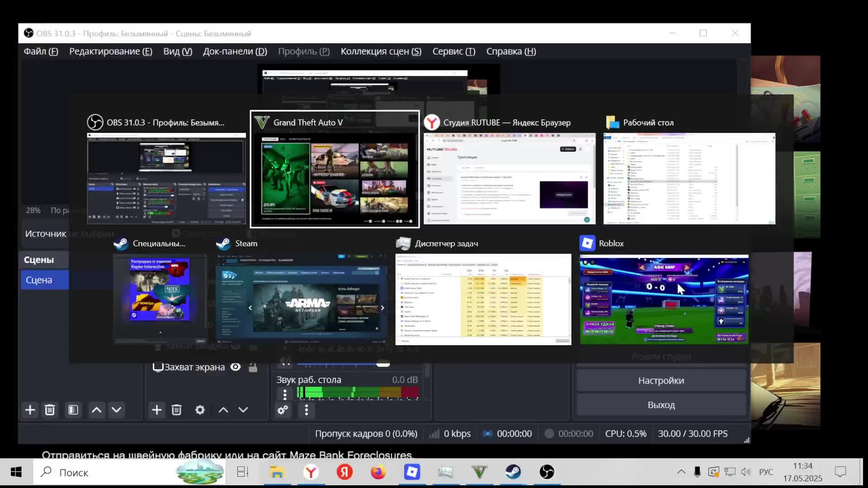Open the Док-панели menu

pyautogui.click(x=235, y=52)
